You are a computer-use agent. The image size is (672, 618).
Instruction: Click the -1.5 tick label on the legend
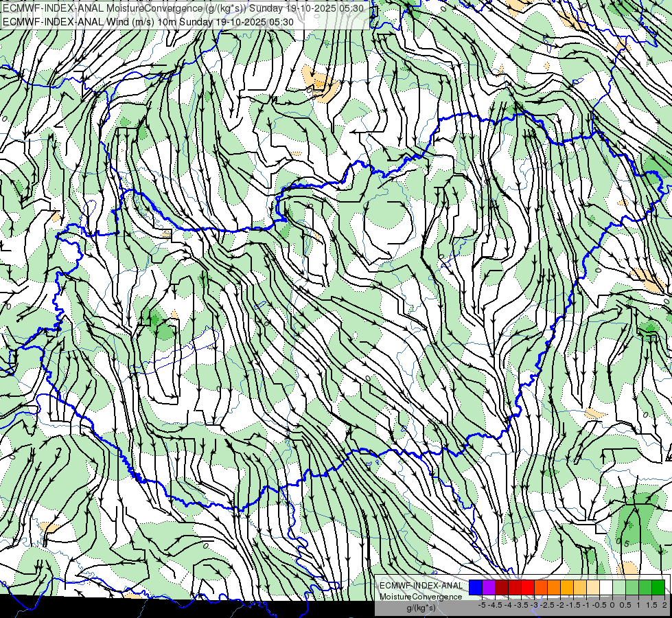coord(573,605)
